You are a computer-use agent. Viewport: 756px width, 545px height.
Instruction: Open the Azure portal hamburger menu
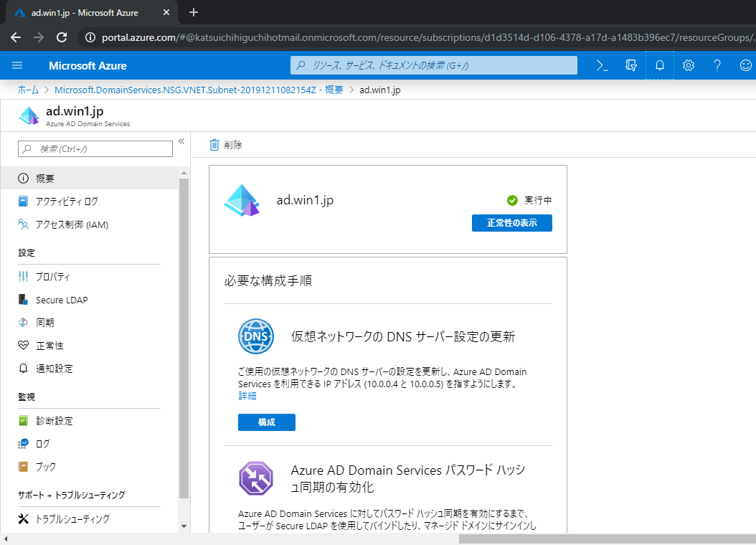coord(17,65)
